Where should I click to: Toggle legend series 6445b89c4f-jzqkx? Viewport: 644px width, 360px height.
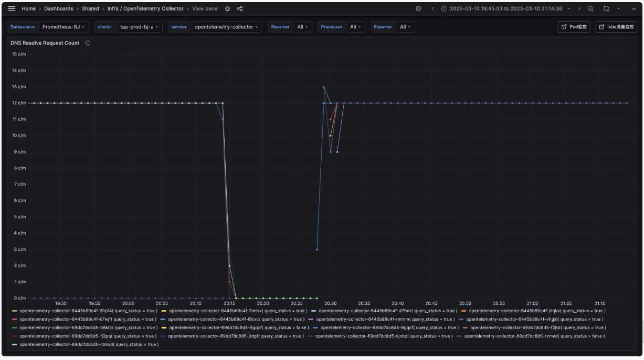point(537,311)
